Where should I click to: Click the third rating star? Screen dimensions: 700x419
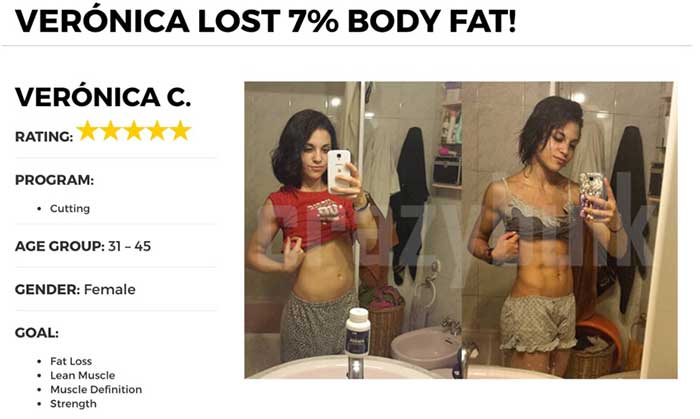point(134,131)
